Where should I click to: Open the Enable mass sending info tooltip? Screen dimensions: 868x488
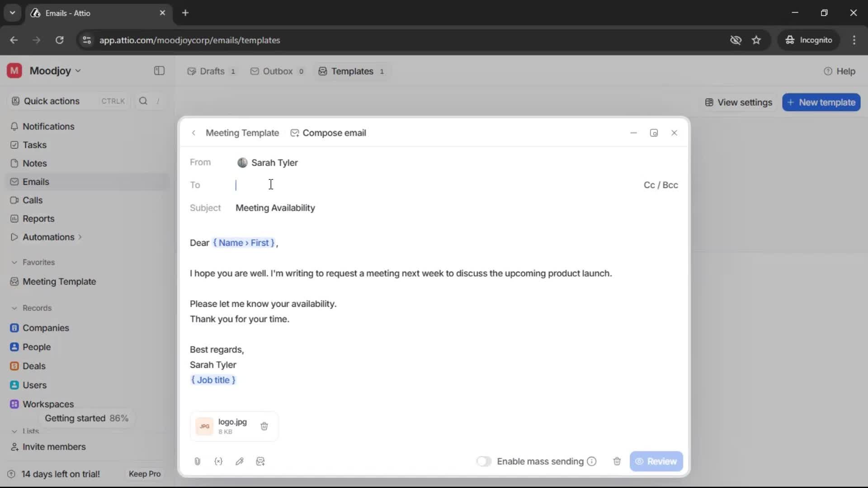point(592,461)
